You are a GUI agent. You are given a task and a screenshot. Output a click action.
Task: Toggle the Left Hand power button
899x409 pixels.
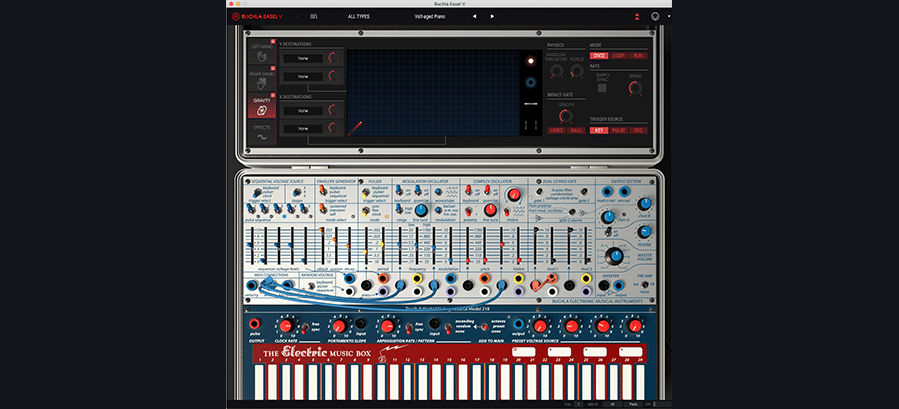coord(273,41)
